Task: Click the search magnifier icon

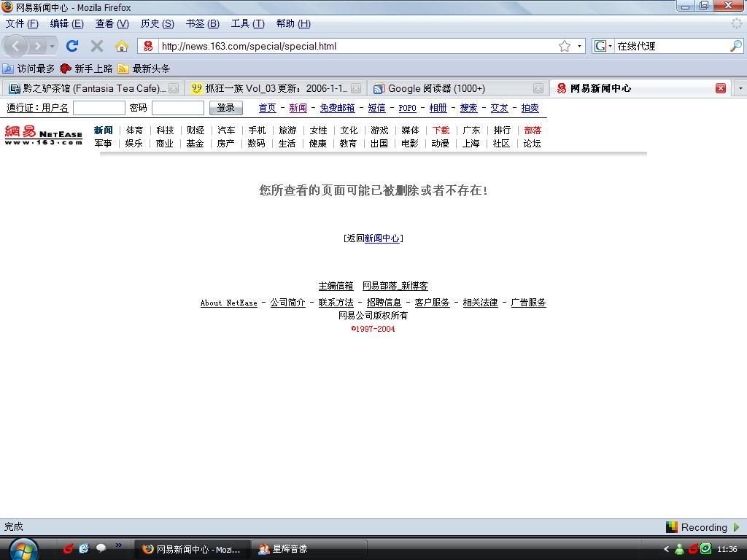Action: [735, 46]
